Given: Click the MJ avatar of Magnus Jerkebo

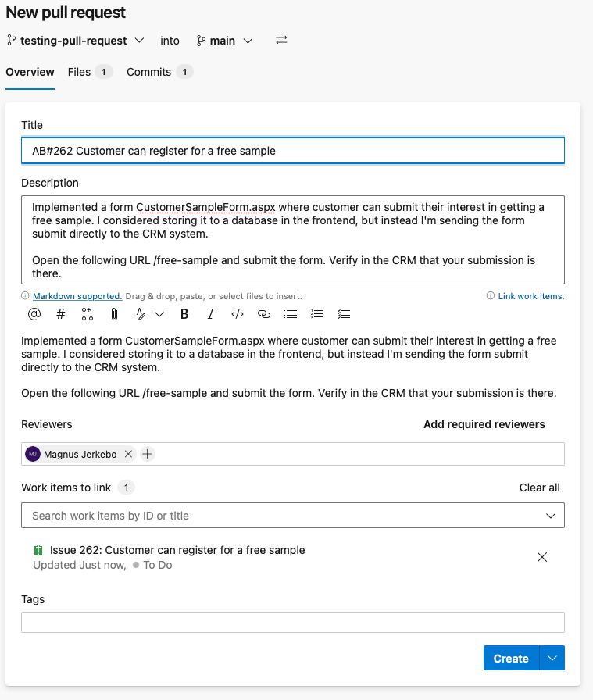Looking at the screenshot, I should point(33,454).
